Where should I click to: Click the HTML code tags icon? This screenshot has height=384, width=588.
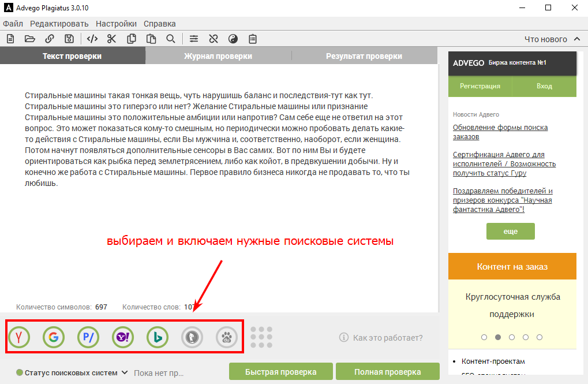click(x=92, y=39)
